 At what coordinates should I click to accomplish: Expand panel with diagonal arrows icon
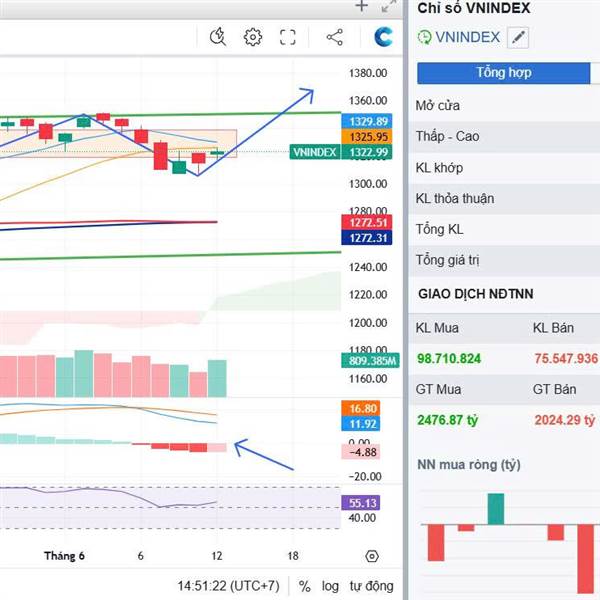[389, 6]
